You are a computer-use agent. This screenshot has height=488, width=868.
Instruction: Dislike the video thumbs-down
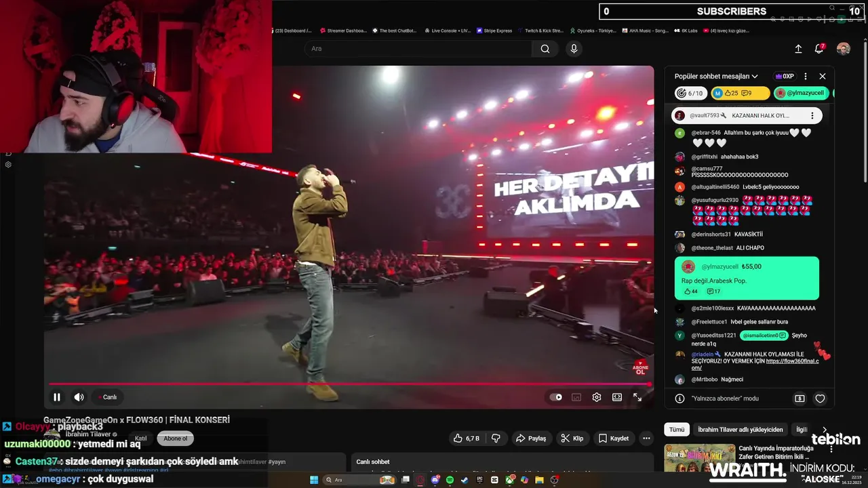tap(496, 439)
